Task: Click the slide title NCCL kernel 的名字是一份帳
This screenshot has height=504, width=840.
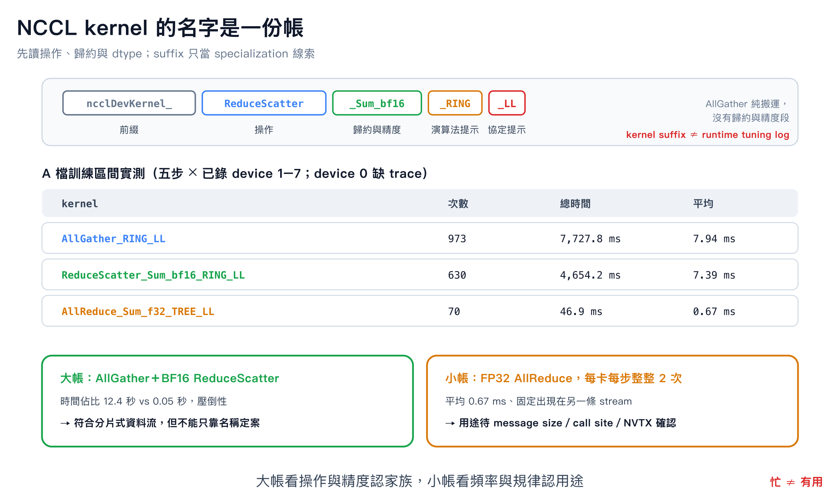Action: pyautogui.click(x=160, y=28)
